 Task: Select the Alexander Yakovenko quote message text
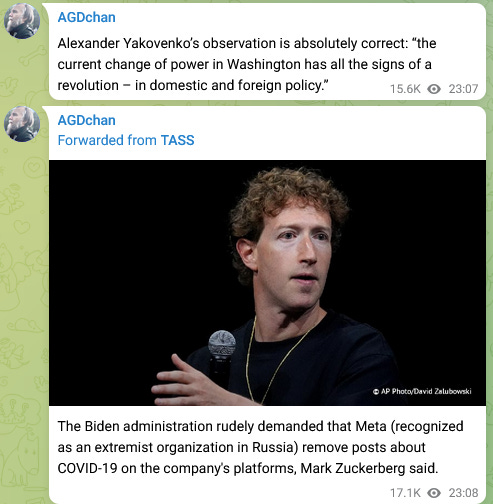click(x=247, y=64)
